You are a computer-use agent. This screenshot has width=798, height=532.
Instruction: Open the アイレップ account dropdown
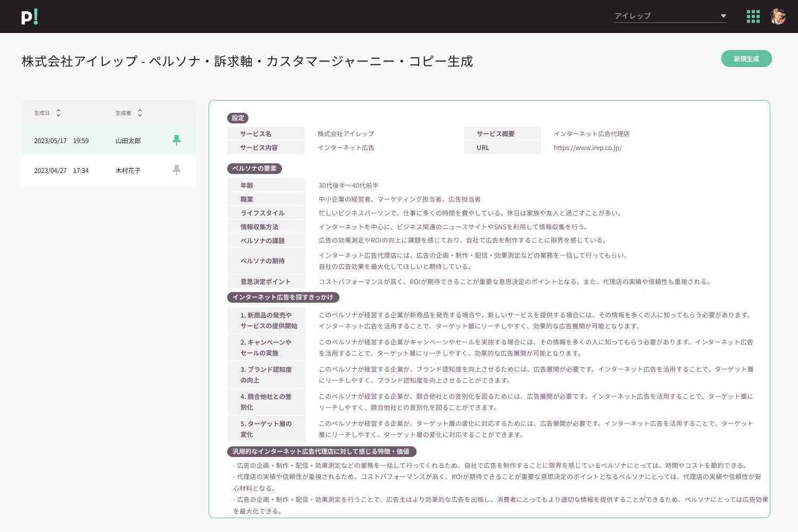(x=670, y=16)
